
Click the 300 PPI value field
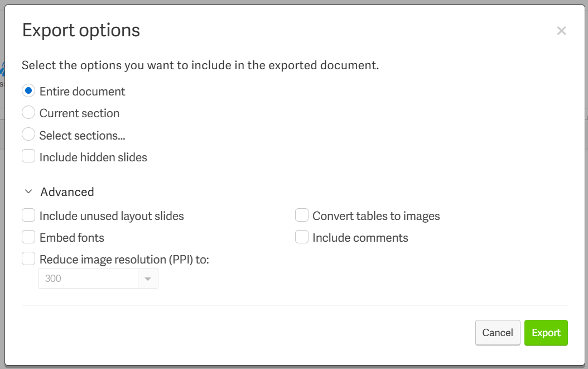88,279
